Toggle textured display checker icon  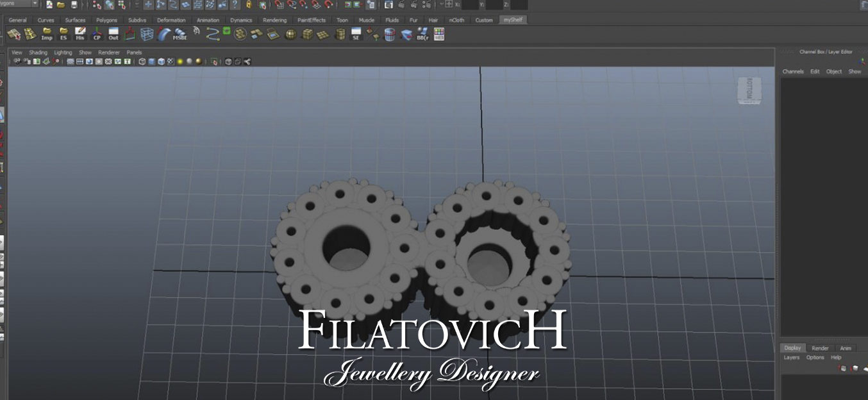click(171, 62)
